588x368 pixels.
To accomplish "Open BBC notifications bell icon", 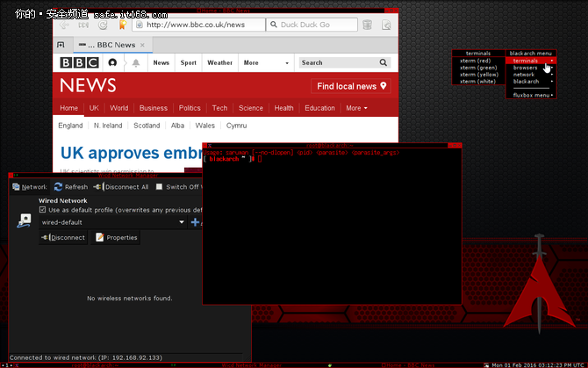I will [x=136, y=63].
